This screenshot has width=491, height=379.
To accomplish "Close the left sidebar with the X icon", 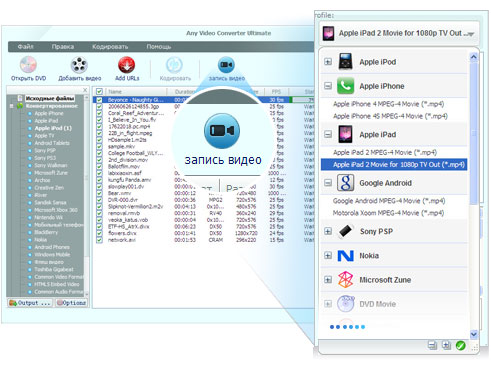I will pos(85,90).
